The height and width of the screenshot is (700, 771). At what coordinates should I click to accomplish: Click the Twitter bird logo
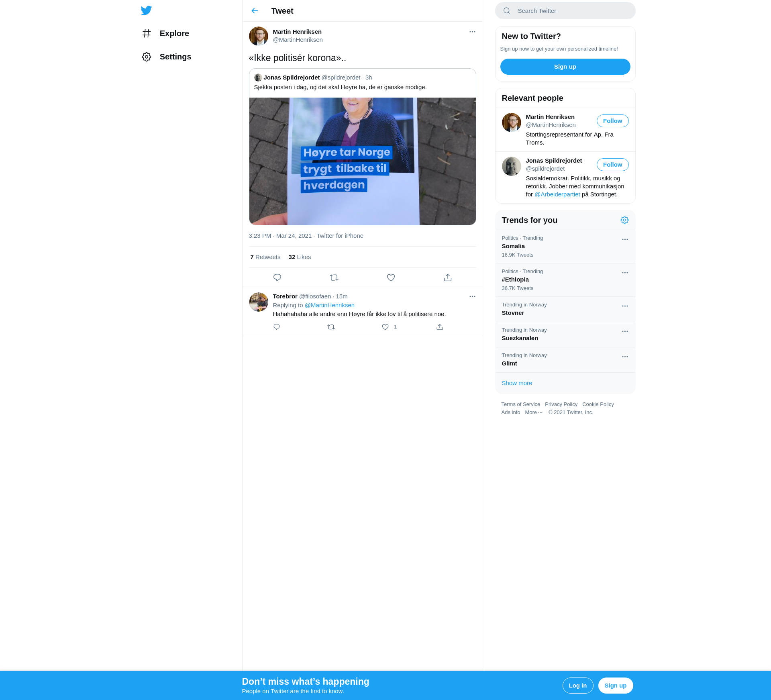pos(146,10)
